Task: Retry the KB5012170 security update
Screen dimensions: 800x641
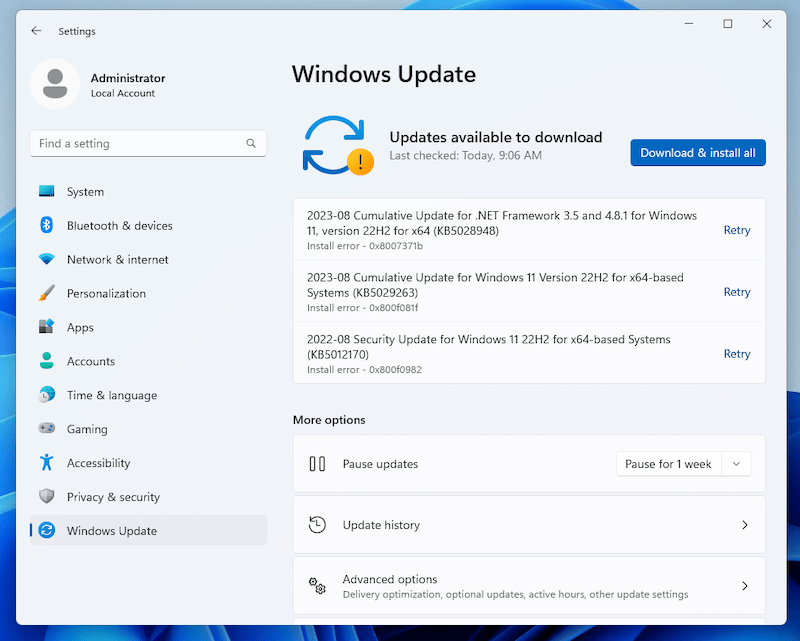Action: pyautogui.click(x=737, y=354)
